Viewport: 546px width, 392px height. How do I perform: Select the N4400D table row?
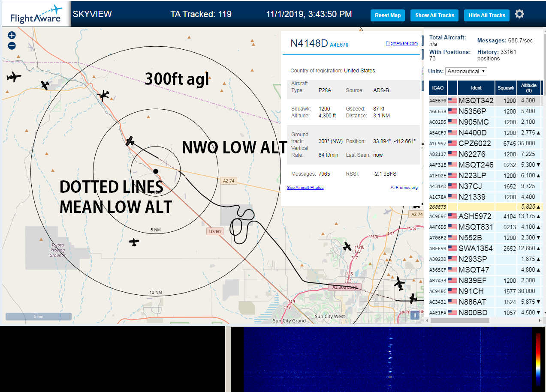pyautogui.click(x=485, y=133)
